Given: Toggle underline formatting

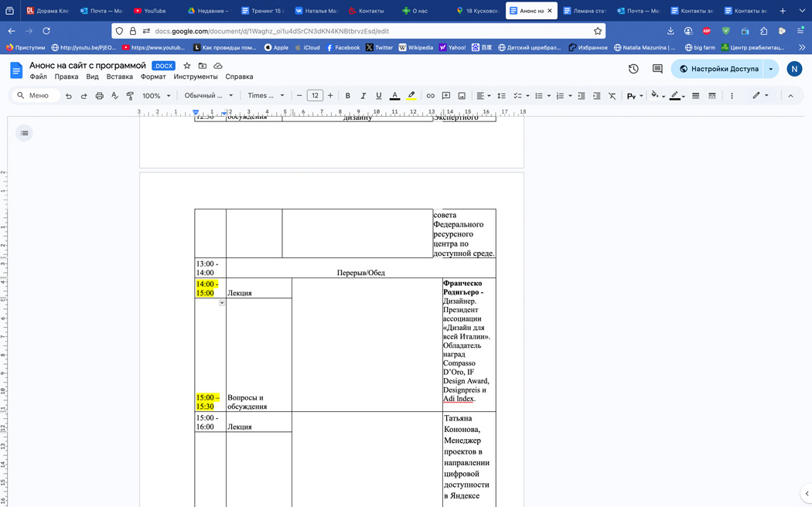Looking at the screenshot, I should point(379,96).
